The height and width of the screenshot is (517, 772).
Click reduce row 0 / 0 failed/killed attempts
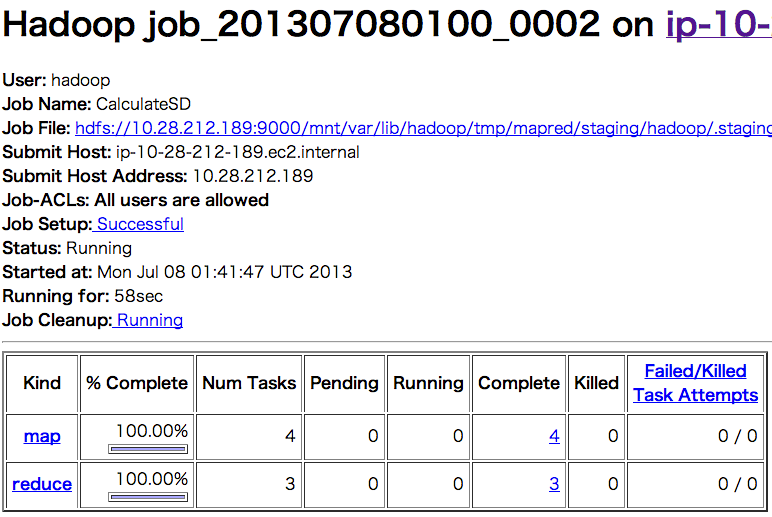point(738,484)
